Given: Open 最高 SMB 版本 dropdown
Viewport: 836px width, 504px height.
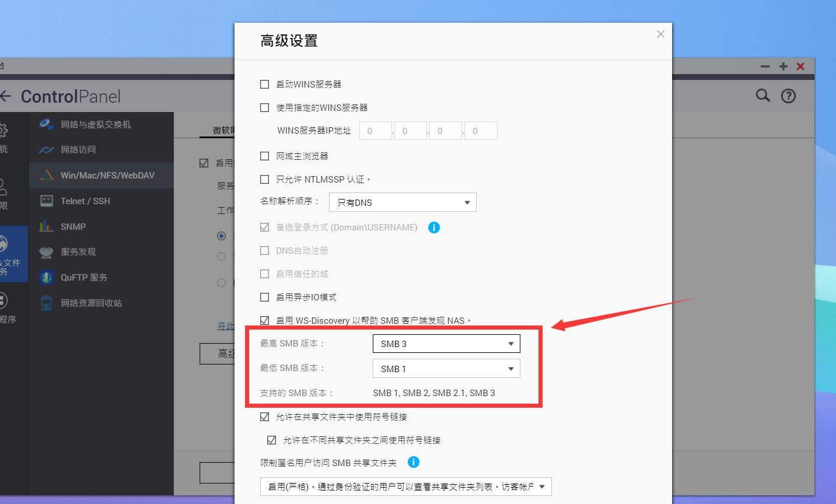Looking at the screenshot, I should [x=446, y=344].
